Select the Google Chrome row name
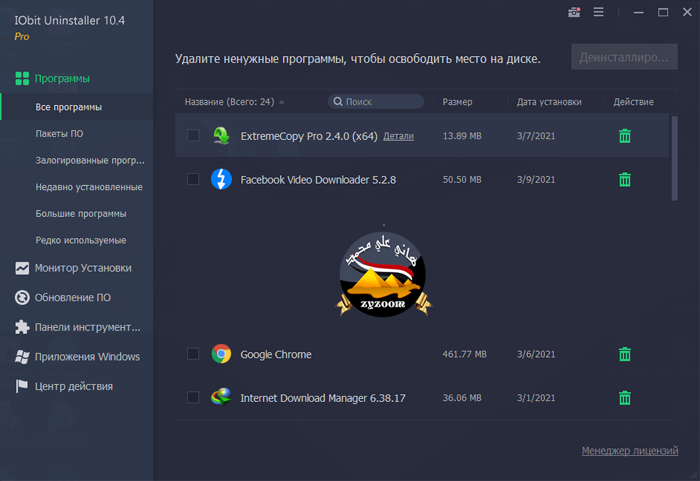This screenshot has width=700, height=481. tap(276, 355)
